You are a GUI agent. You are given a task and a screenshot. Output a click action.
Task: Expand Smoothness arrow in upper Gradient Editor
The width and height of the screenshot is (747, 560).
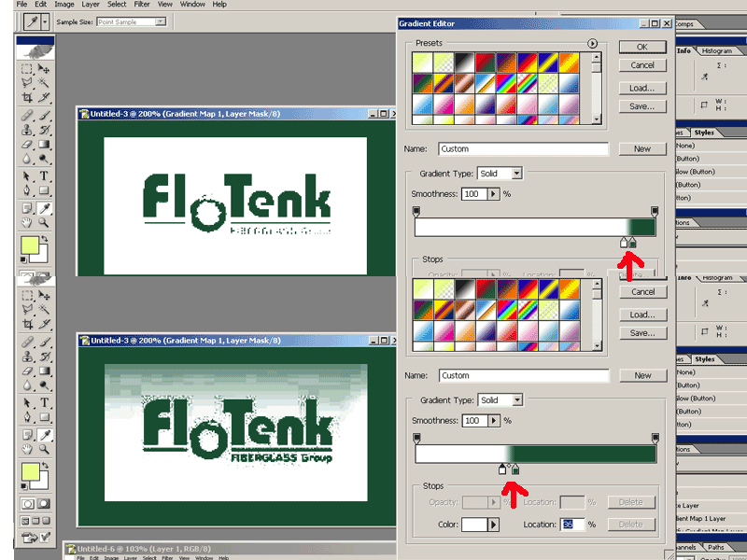click(x=493, y=194)
